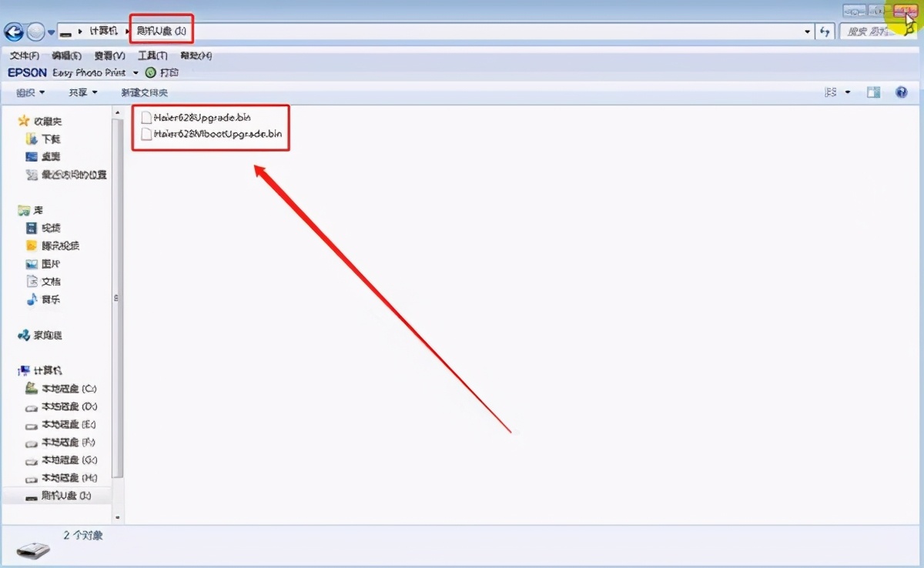924x568 pixels.
Task: Select Computer in the navigation pane
Action: click(40, 371)
